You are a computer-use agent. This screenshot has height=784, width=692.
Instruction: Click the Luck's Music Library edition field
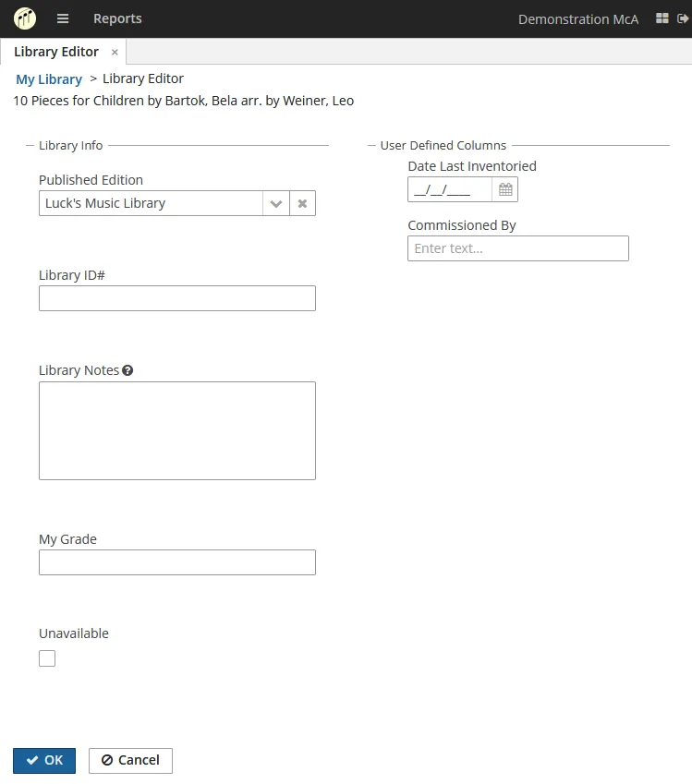pos(151,203)
